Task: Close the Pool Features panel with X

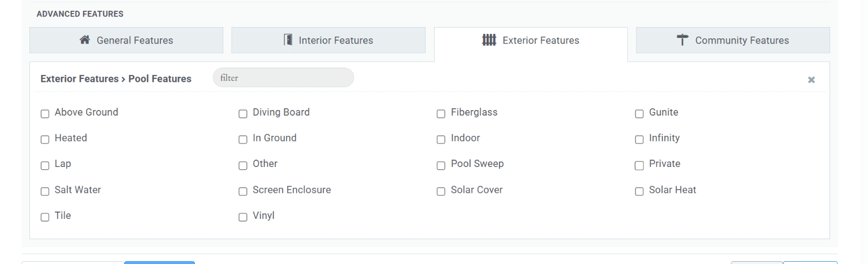Action: [811, 80]
